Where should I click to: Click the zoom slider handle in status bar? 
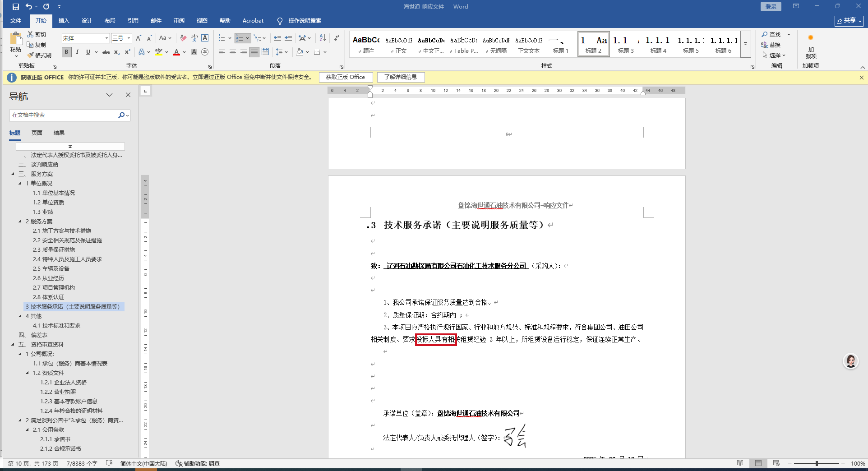point(817,463)
